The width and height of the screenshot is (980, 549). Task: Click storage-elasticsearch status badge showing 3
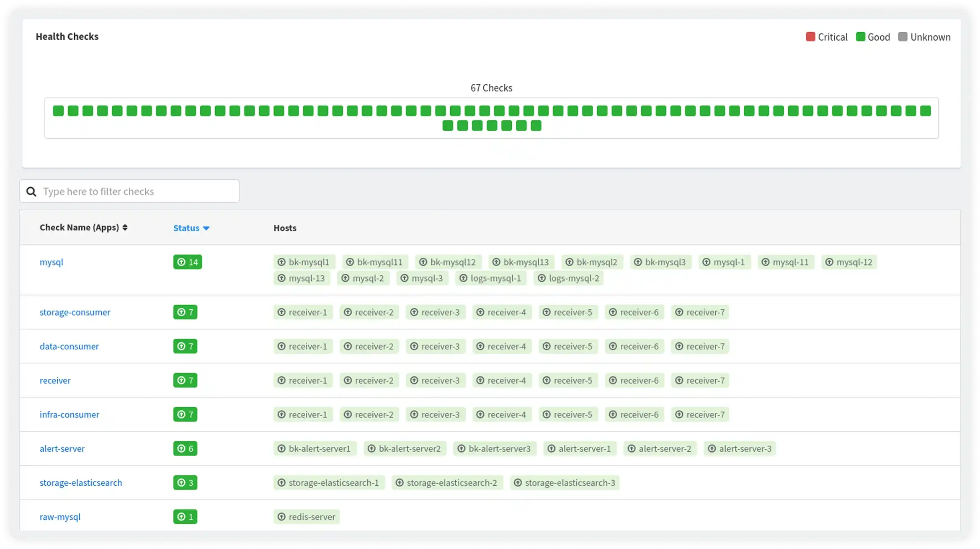(185, 483)
